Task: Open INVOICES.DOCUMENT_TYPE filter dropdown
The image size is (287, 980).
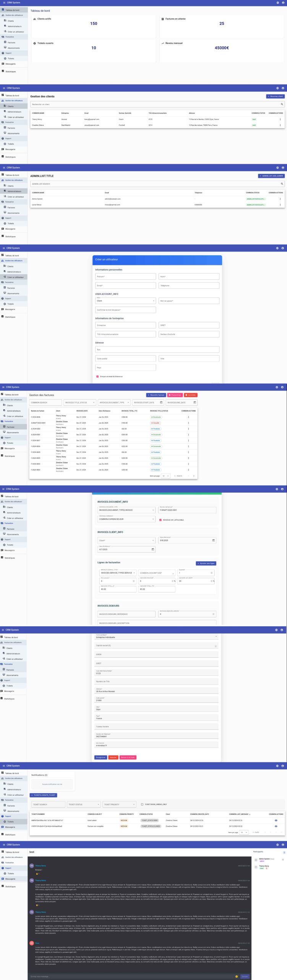Action: (114, 402)
